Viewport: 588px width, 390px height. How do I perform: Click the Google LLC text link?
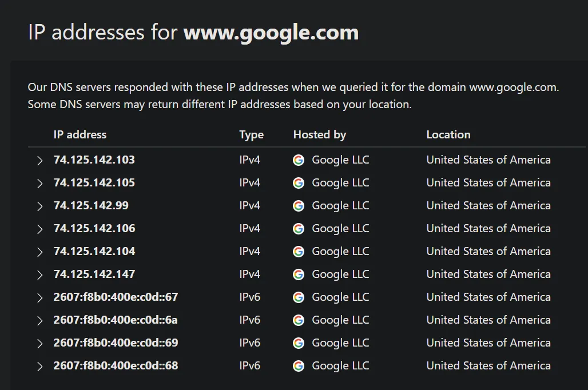pos(340,160)
